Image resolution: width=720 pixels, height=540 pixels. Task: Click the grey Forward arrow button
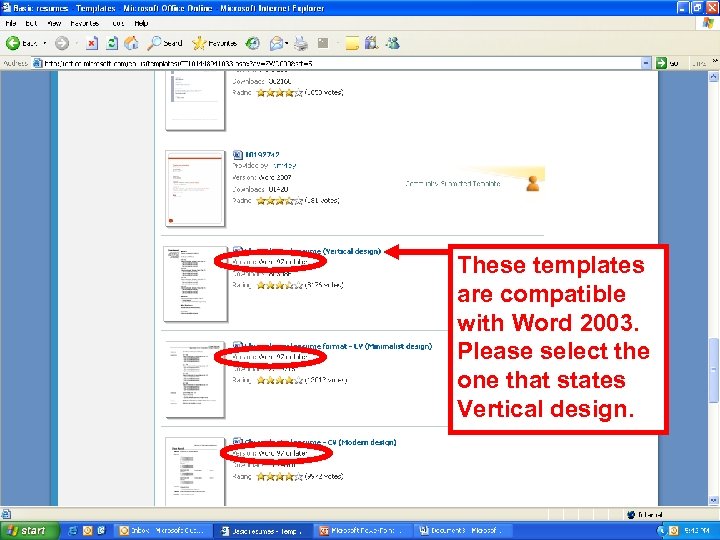coord(62,43)
